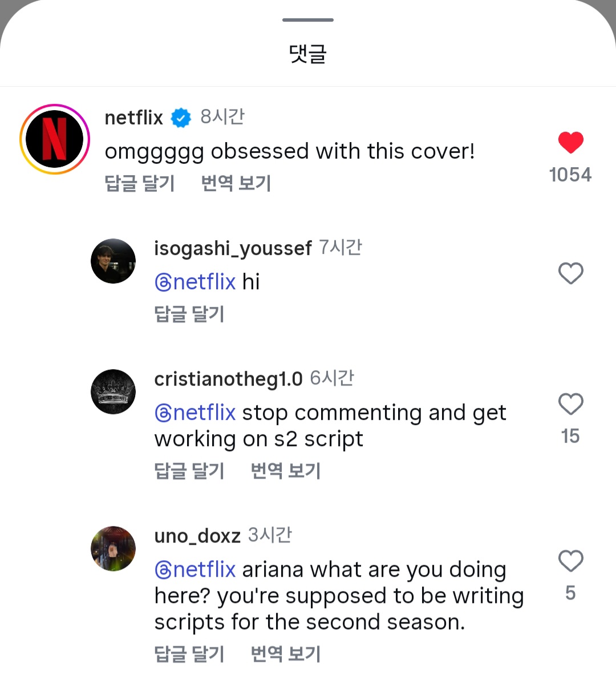Viewport: 616px width, 692px height.
Task: Reply to isogashi_youssef via 답글 달기
Action: [189, 314]
